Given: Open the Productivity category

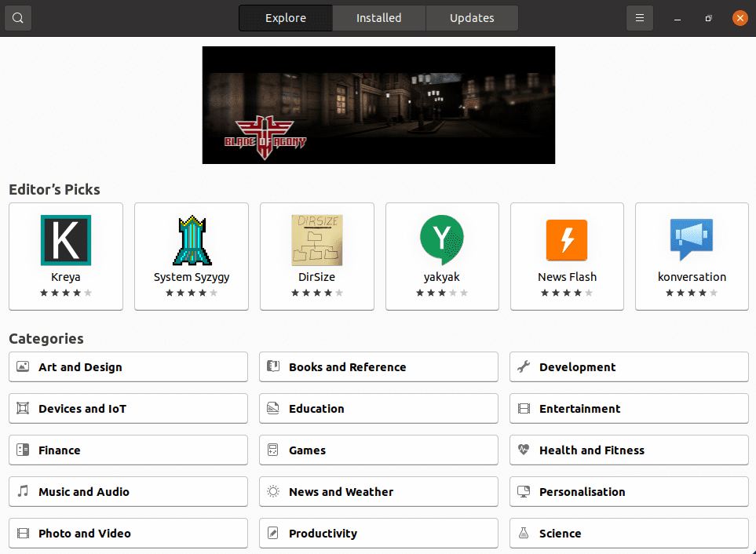Looking at the screenshot, I should click(378, 534).
